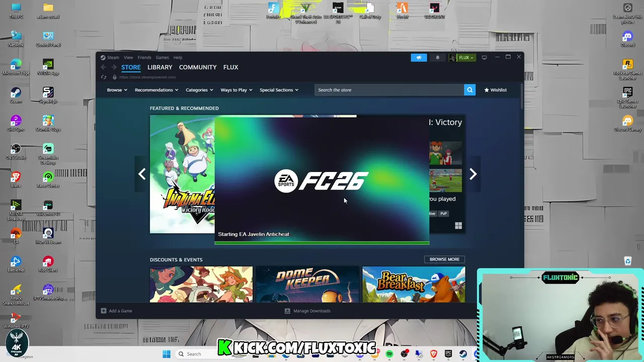
Task: Open the Games menu
Action: click(x=162, y=57)
